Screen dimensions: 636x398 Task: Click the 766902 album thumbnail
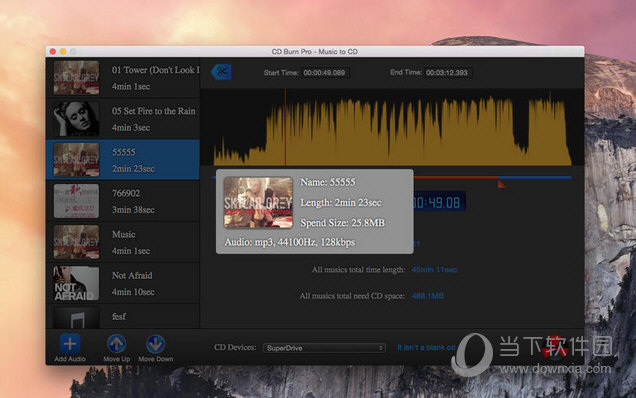tap(76, 201)
